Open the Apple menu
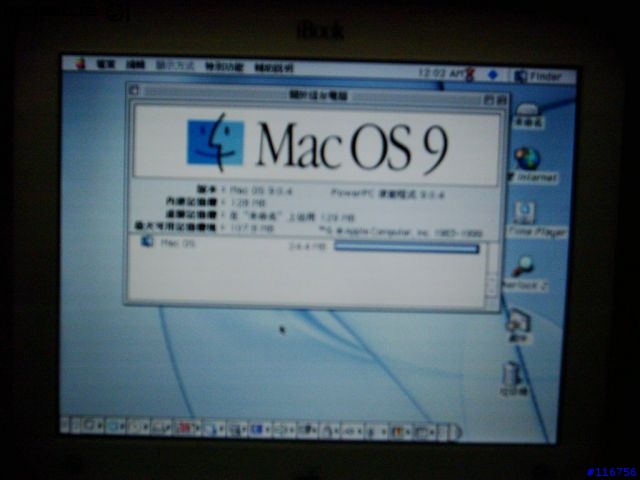 click(80, 64)
